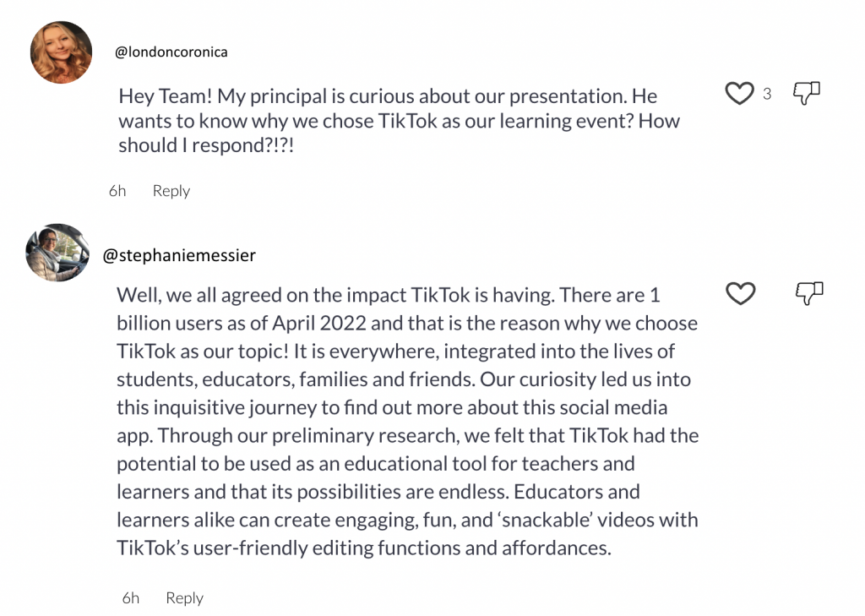Visit the @londoncoronica username link
Screen dimensions: 865x616
(x=171, y=52)
